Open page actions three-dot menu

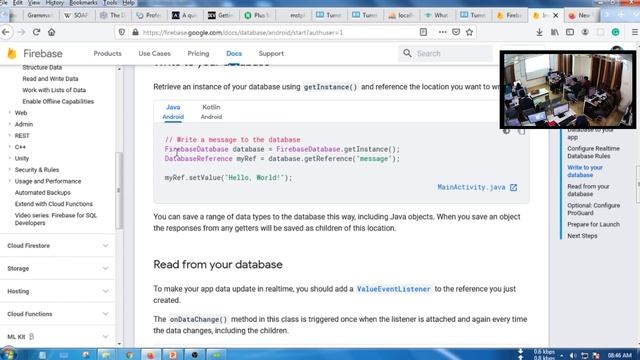[x=442, y=32]
